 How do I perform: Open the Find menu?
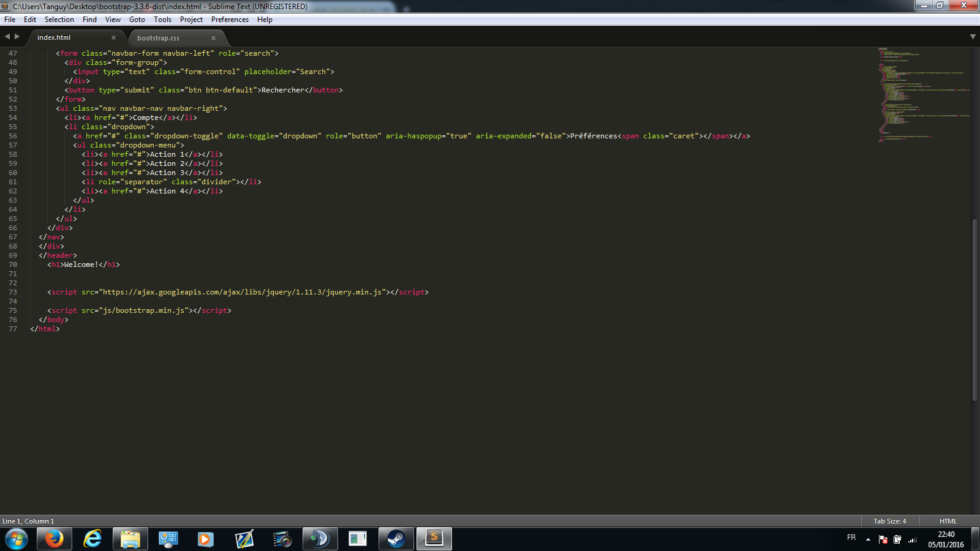[x=89, y=20]
